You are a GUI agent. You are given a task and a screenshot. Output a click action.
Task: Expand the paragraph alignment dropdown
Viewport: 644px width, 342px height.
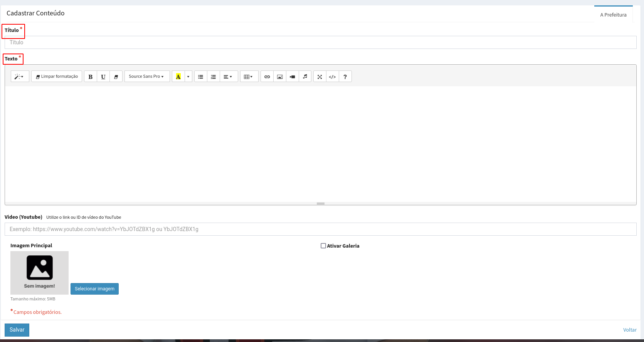click(228, 77)
